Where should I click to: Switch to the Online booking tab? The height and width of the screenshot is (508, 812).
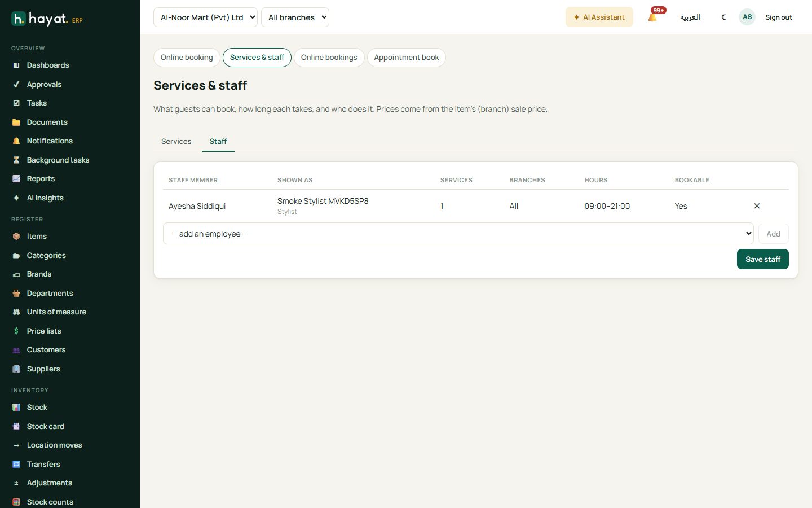(x=187, y=58)
